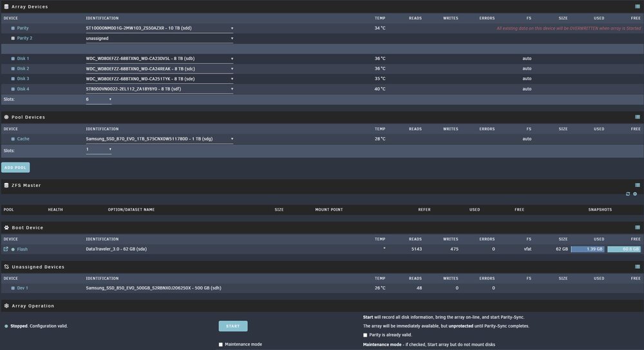Click the Parity 2 status indicator icon

13,38
